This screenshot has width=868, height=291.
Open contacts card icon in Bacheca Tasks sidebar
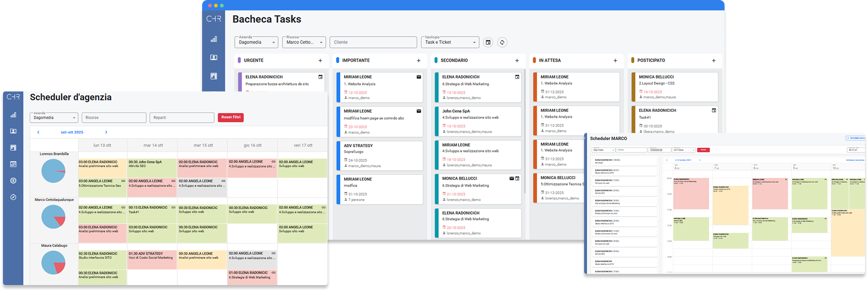point(214,57)
